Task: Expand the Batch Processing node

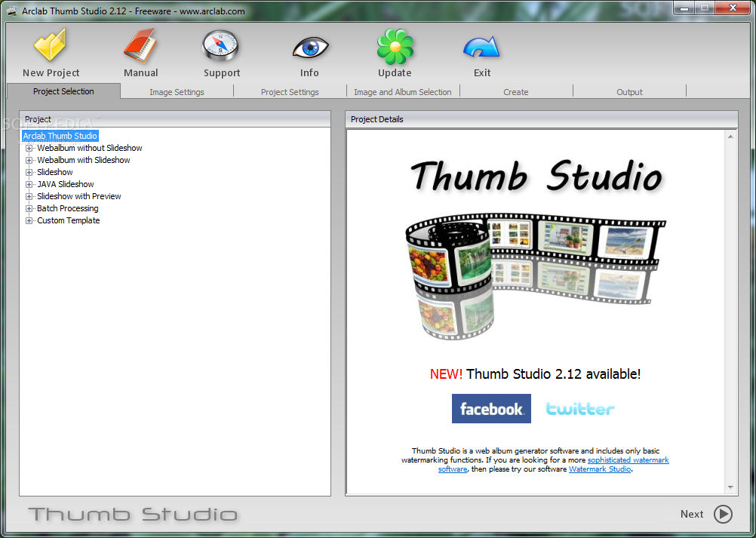Action: click(29, 208)
